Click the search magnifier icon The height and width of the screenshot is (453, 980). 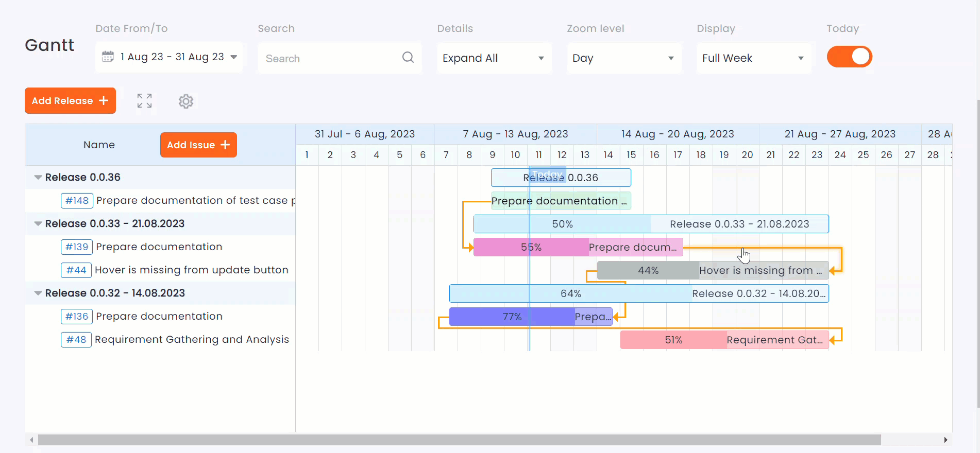408,58
